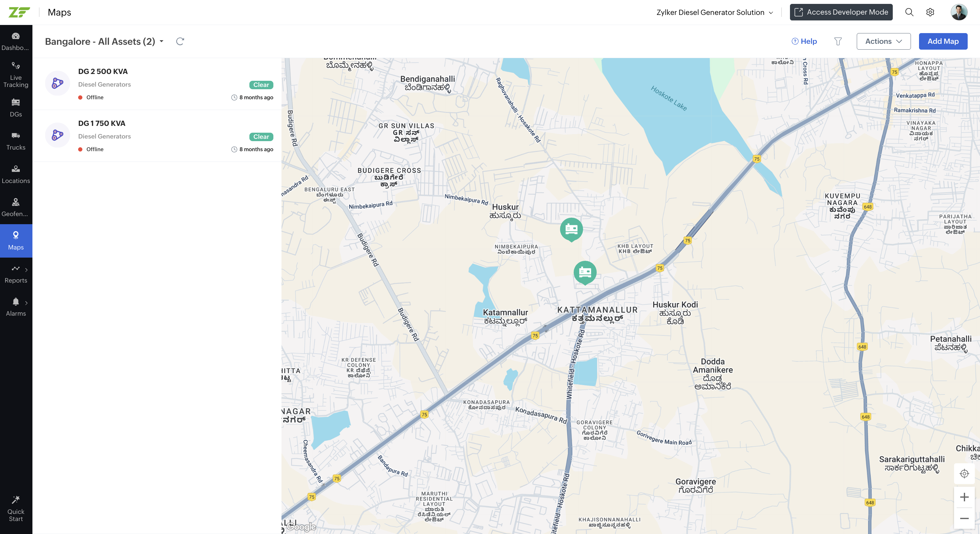
Task: Open the Trucks sidebar item
Action: pos(16,141)
